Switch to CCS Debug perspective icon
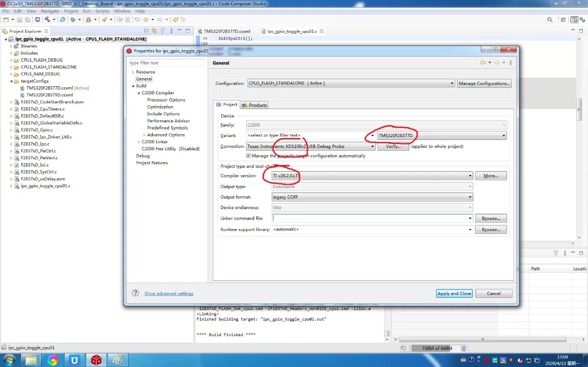The height and width of the screenshot is (367, 588). coord(583,19)
